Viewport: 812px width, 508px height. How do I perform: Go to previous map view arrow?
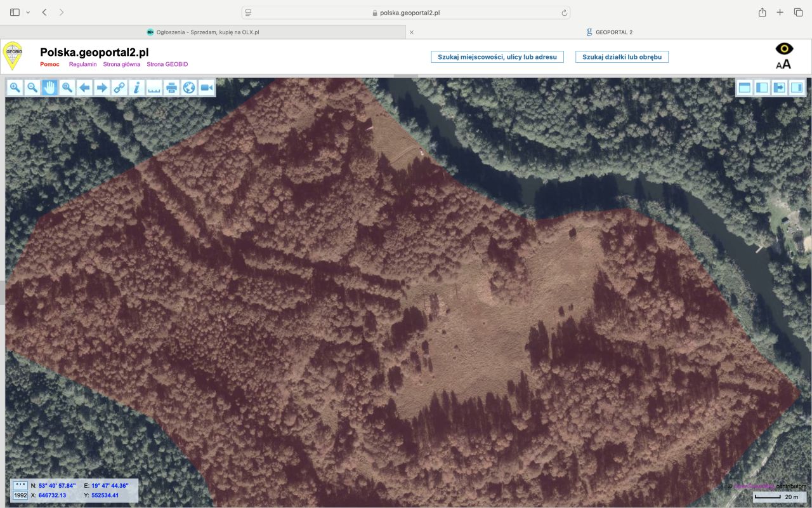(x=84, y=88)
